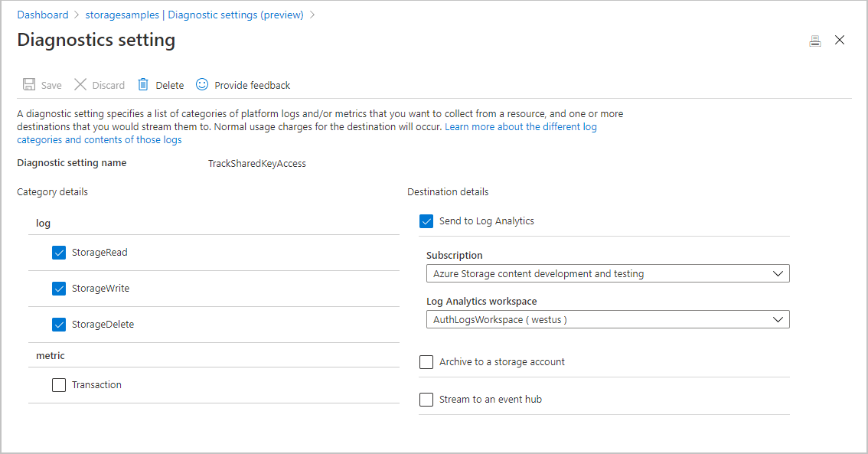
Task: Uncheck the StorageRead log category
Action: tap(59, 252)
